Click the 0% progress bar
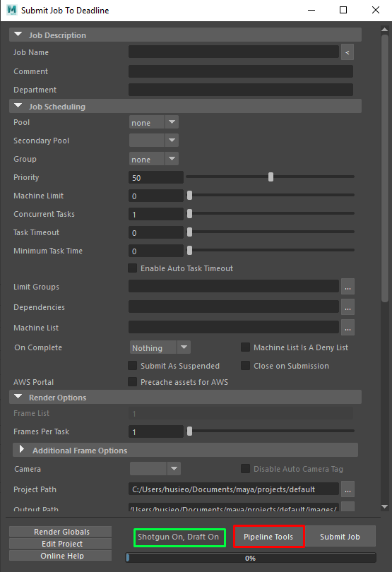Viewport: 392px width, 572px height. click(x=250, y=558)
